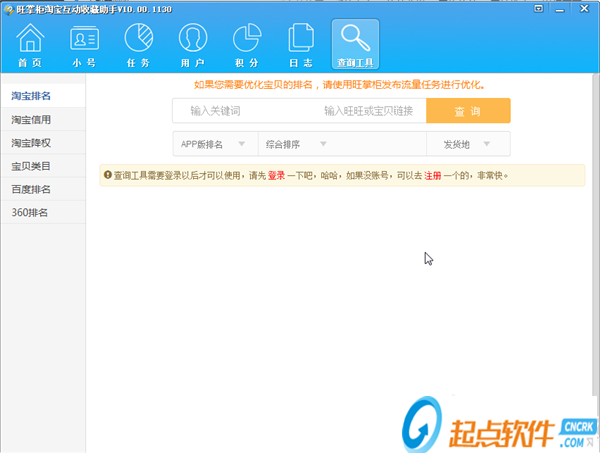The height and width of the screenshot is (453, 600).
Task: Switch to 淘宝信用 sidebar tab
Action: point(43,119)
